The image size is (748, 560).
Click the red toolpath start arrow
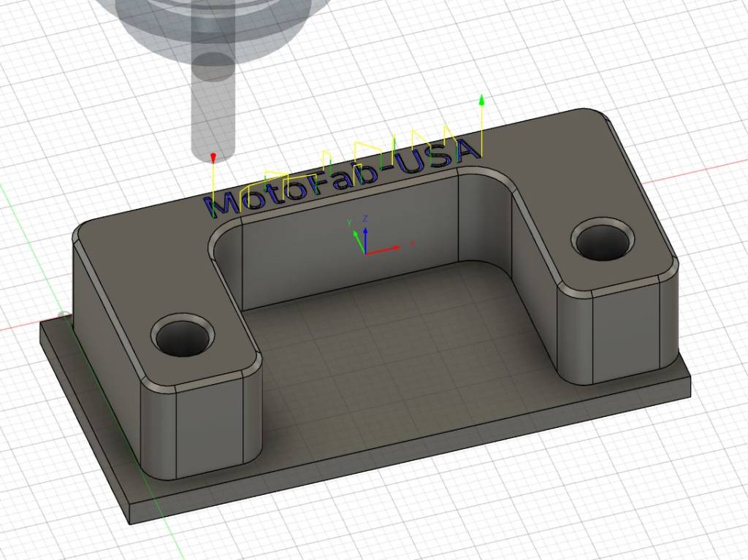click(x=213, y=158)
